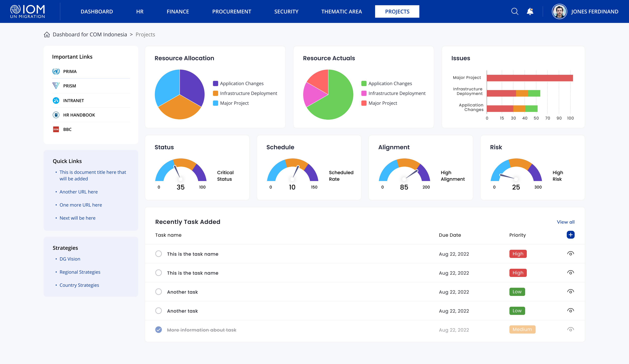
Task: Open the PROCUREMENT menu tab
Action: [231, 11]
